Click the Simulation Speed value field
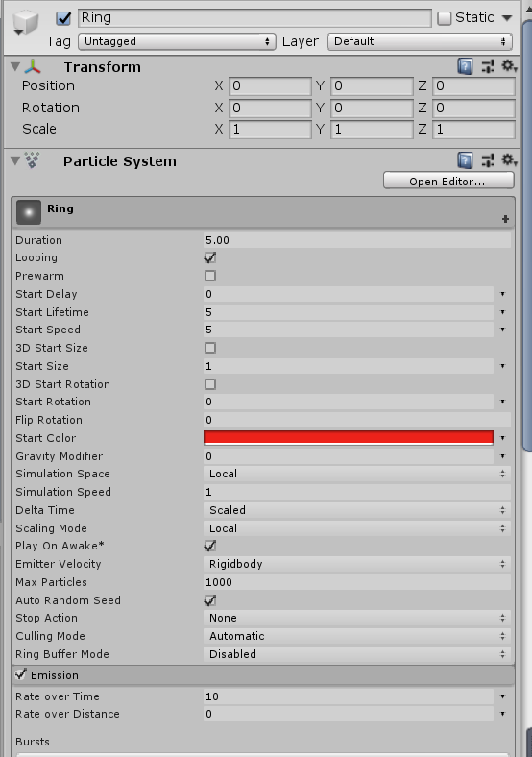The width and height of the screenshot is (532, 757). (357, 492)
